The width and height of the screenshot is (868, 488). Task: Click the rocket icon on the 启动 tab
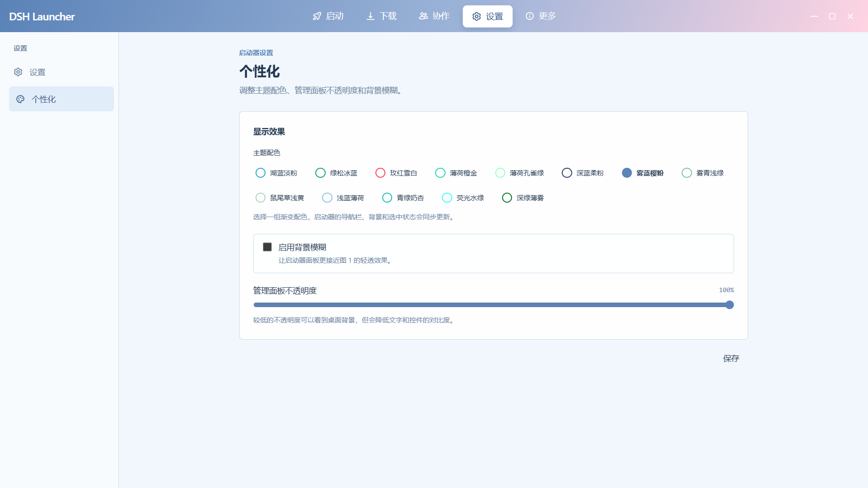pos(317,16)
